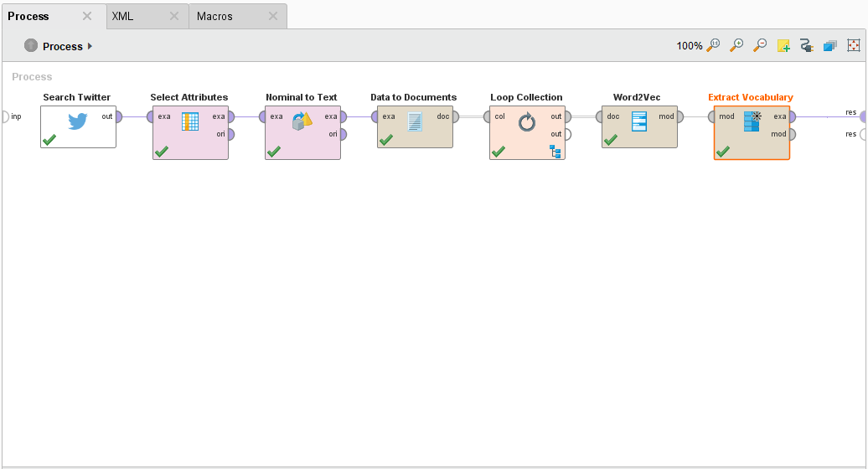
Task: Click Select Attributes exa input port
Action: click(150, 116)
